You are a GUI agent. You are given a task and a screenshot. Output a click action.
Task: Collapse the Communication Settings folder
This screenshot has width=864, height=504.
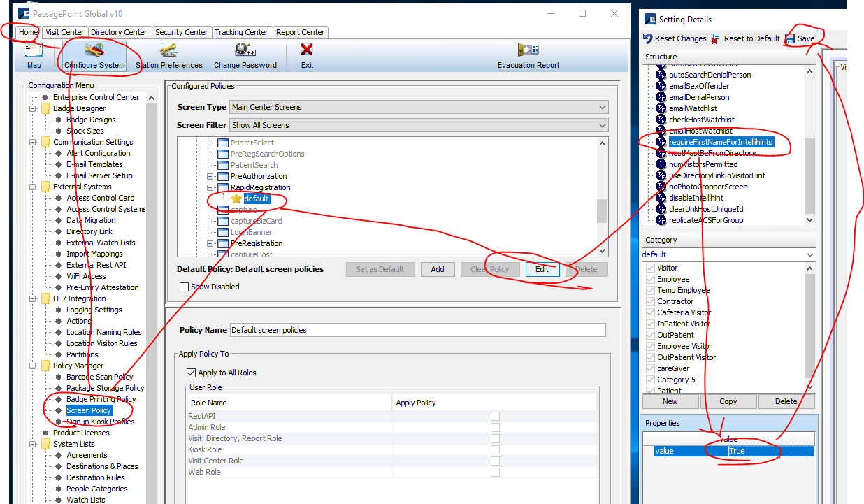(x=33, y=142)
